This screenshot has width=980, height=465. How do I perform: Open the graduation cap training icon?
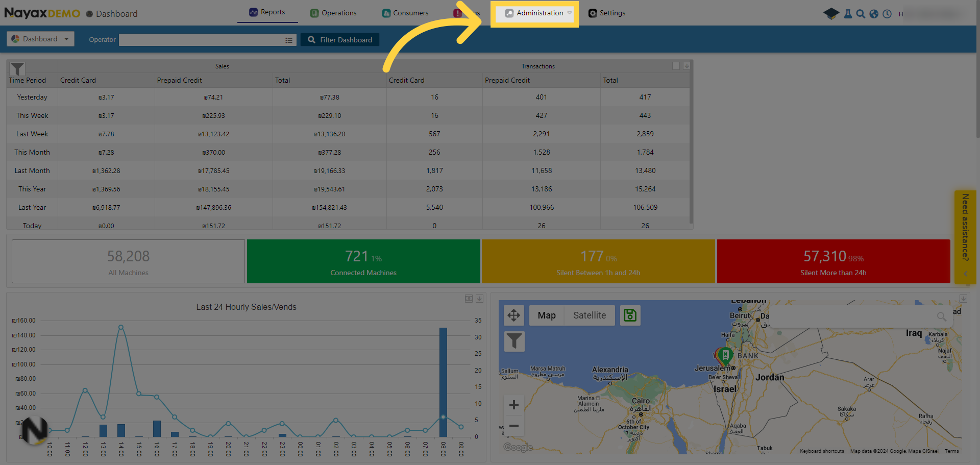pos(831,14)
